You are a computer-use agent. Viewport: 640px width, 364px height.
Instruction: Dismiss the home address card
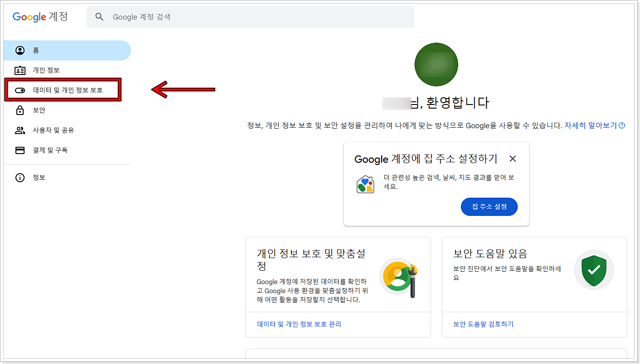(x=513, y=159)
